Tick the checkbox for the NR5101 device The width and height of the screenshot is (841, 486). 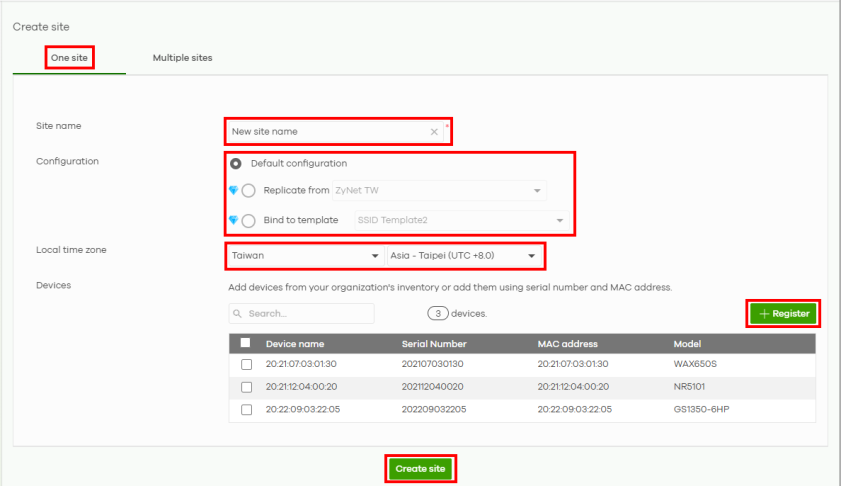coord(246,387)
